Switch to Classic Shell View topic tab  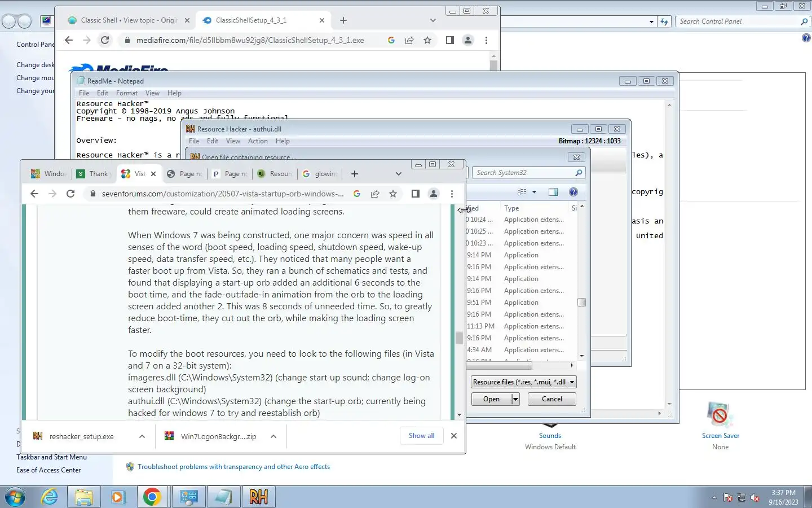pyautogui.click(x=129, y=20)
